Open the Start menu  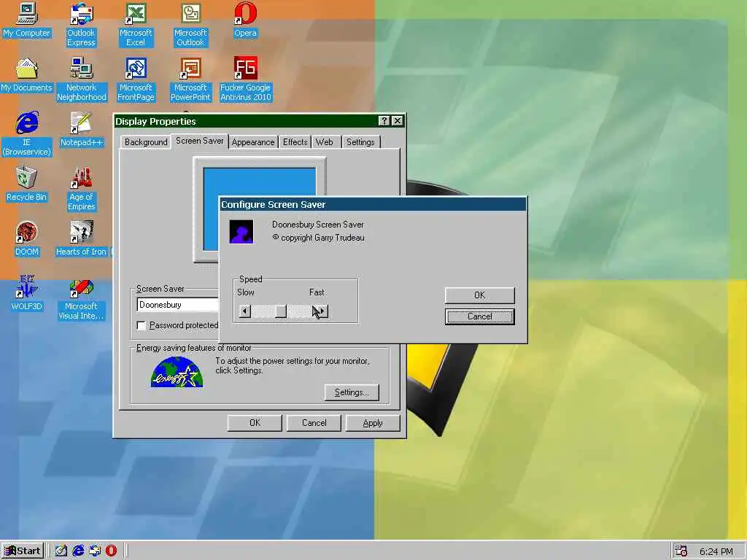tap(23, 551)
